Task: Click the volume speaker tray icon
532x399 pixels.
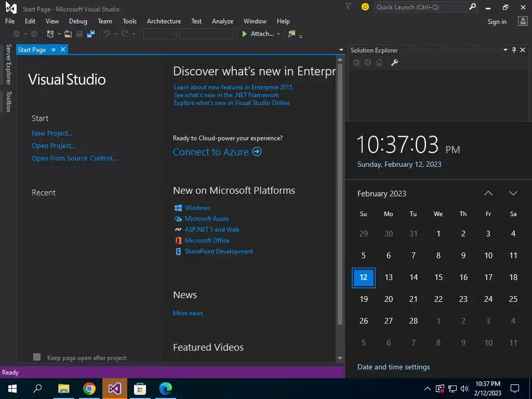Action: click(x=464, y=389)
